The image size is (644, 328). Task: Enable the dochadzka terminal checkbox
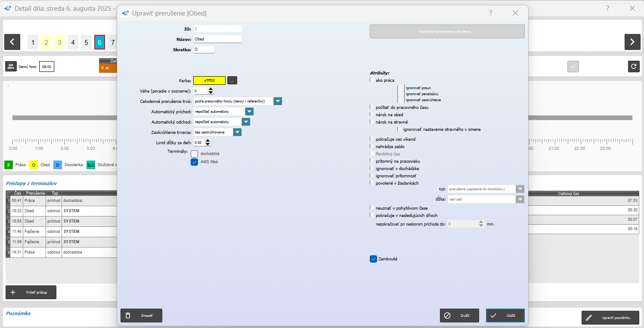[x=195, y=154]
